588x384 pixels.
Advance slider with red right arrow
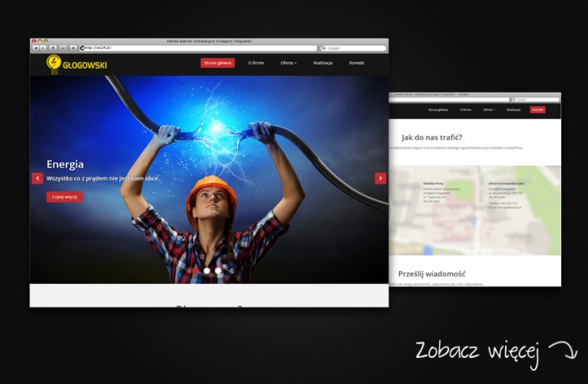[x=380, y=178]
